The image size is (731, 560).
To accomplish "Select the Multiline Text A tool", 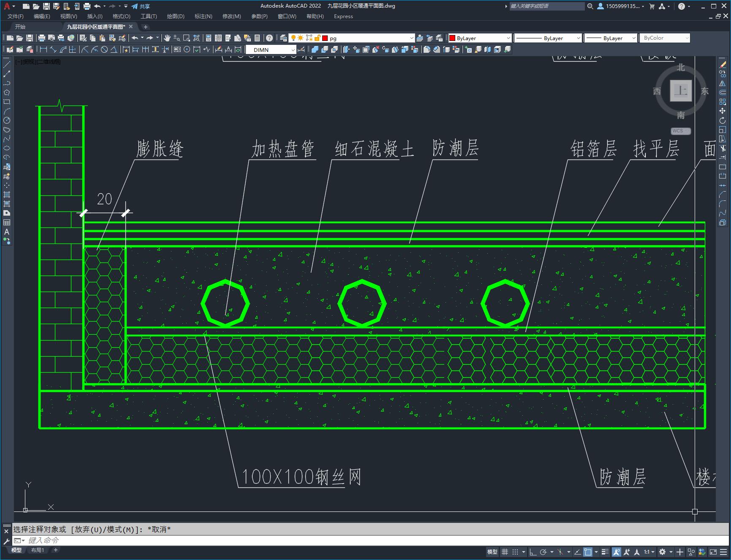I will 7,232.
